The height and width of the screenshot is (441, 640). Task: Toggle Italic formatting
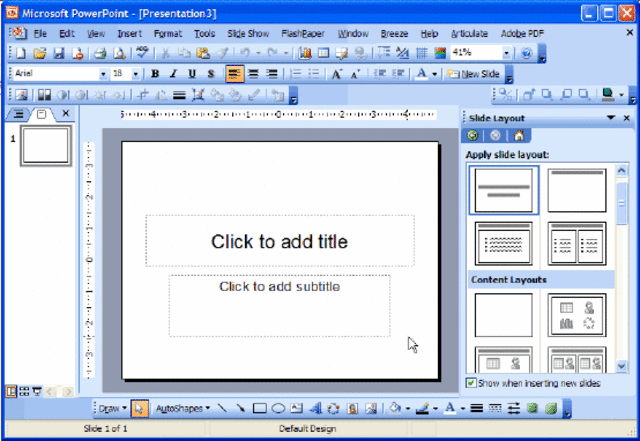(173, 74)
